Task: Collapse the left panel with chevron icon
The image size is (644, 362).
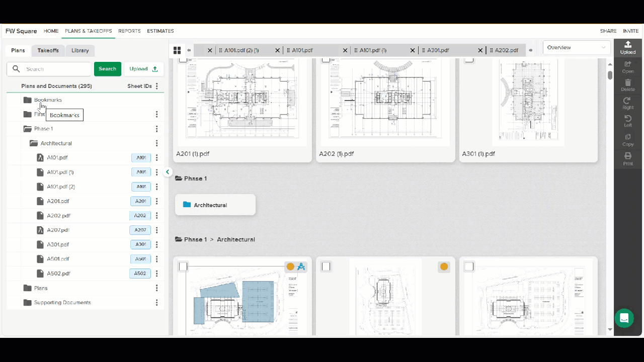Action: pos(168,172)
